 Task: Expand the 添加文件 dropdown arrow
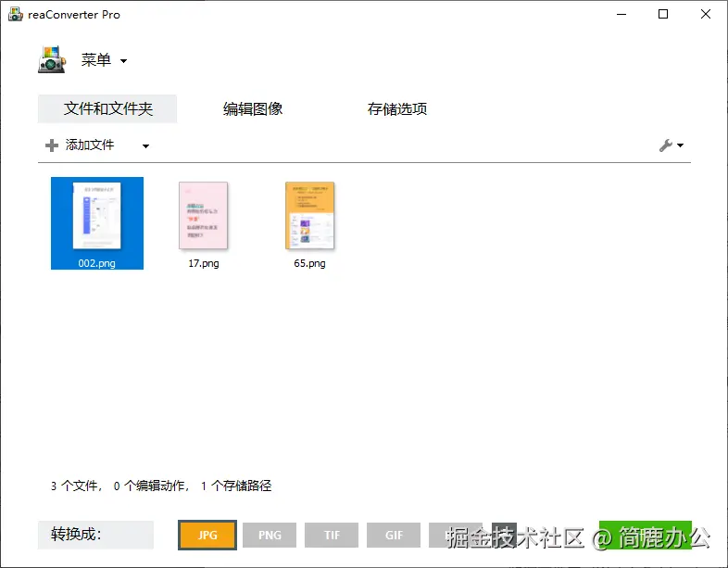pos(145,145)
